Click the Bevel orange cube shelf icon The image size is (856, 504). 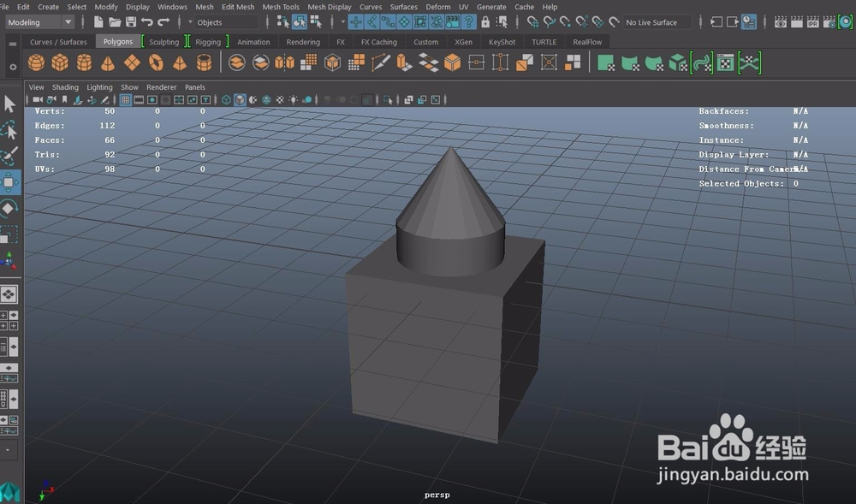(452, 62)
